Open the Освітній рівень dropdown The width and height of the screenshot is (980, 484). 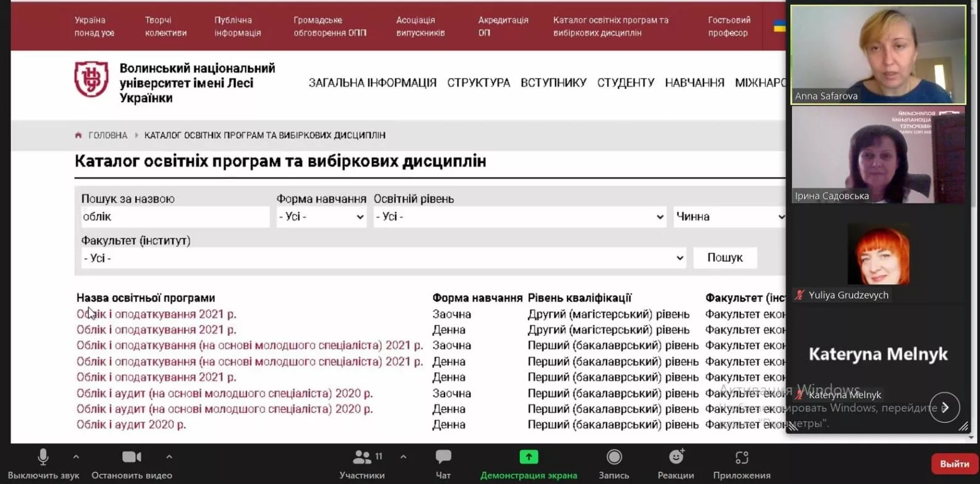[519, 217]
